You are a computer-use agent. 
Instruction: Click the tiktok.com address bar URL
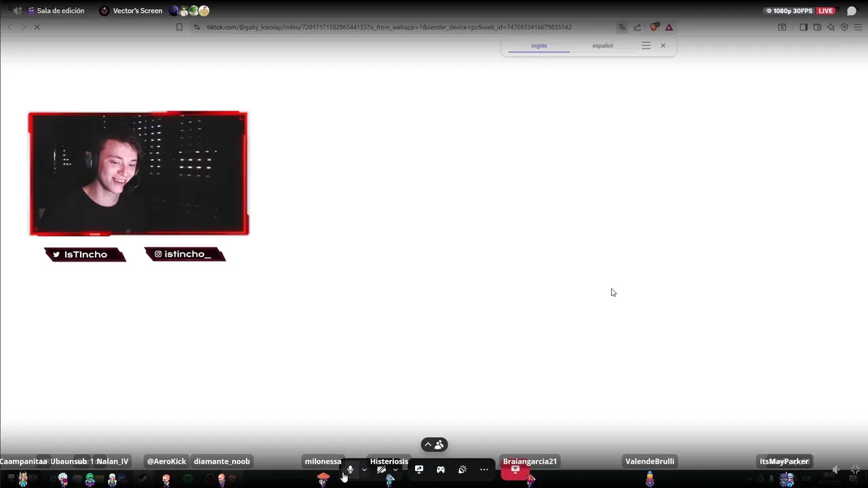[x=389, y=27]
